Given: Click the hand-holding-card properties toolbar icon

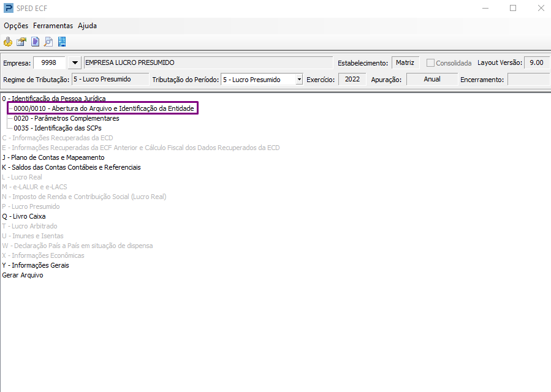Looking at the screenshot, I should (x=21, y=42).
